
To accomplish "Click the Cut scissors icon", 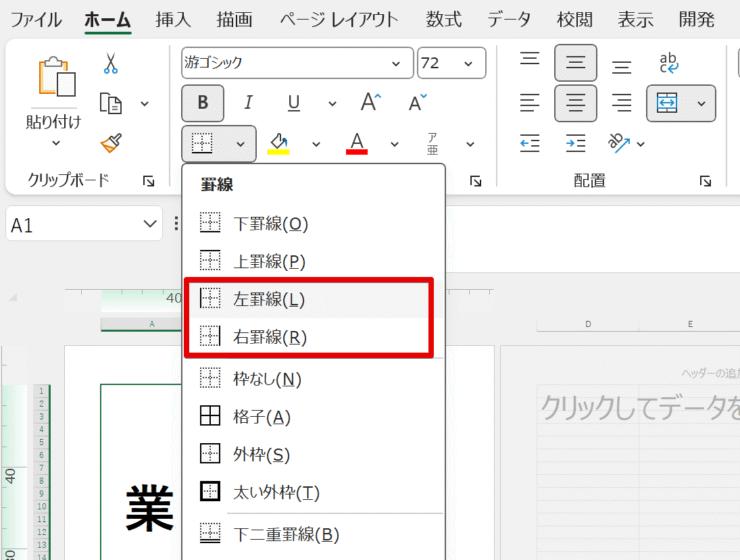I will pyautogui.click(x=110, y=63).
